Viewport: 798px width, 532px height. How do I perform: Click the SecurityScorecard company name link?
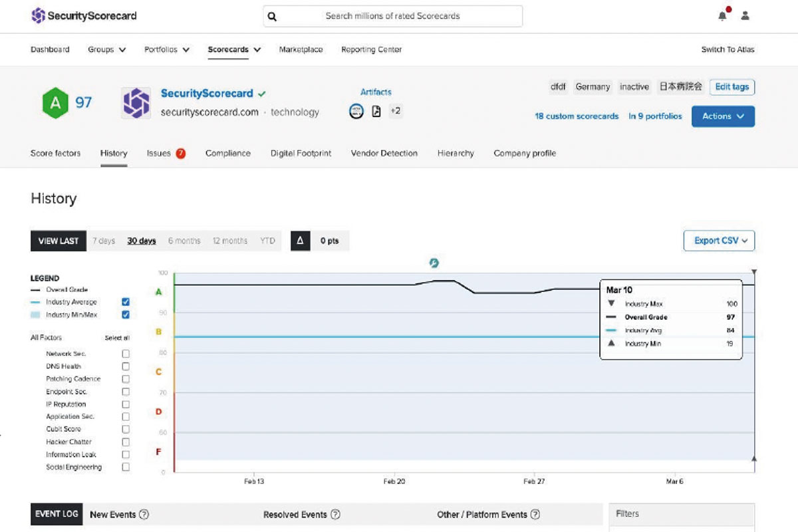click(x=207, y=94)
